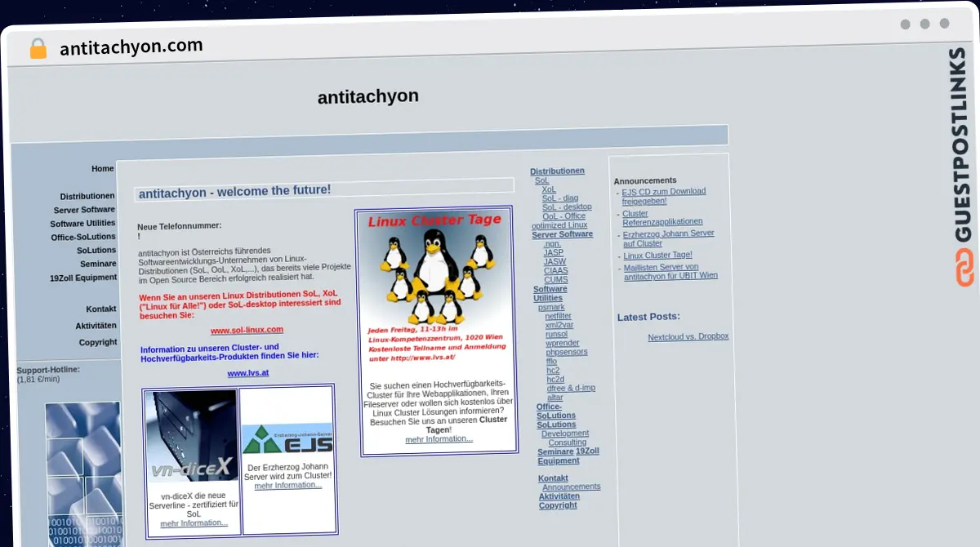
Task: Click the EJS logo image
Action: coord(287,438)
